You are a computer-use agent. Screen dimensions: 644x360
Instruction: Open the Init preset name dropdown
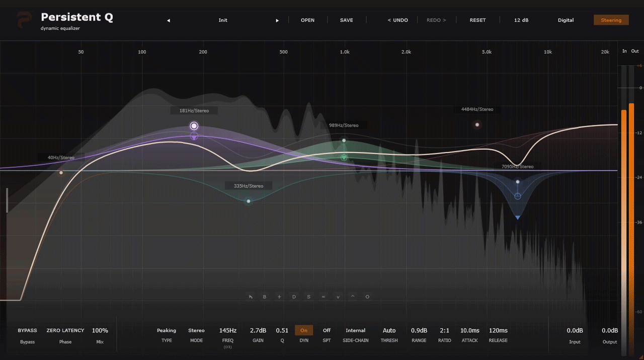click(223, 20)
